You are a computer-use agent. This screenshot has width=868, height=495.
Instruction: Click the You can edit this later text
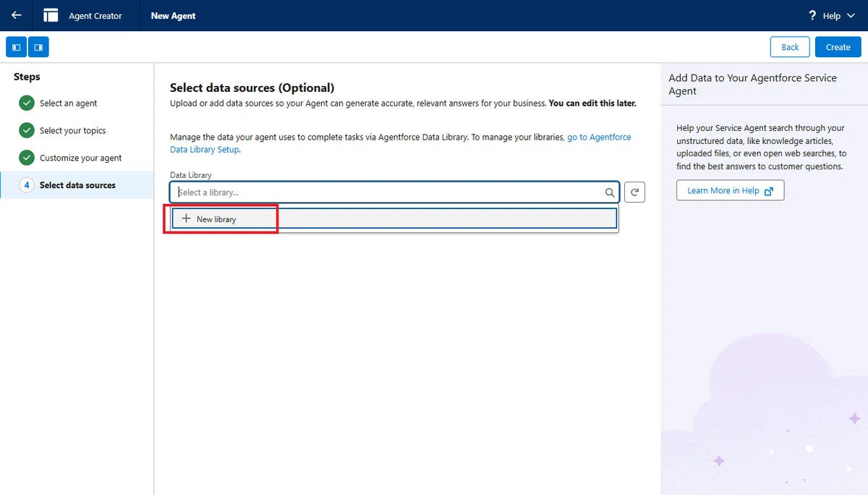coord(592,103)
